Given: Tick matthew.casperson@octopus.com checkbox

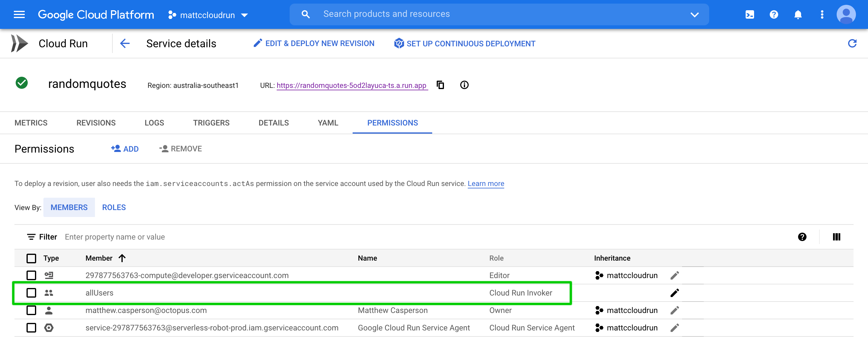Looking at the screenshot, I should [31, 310].
